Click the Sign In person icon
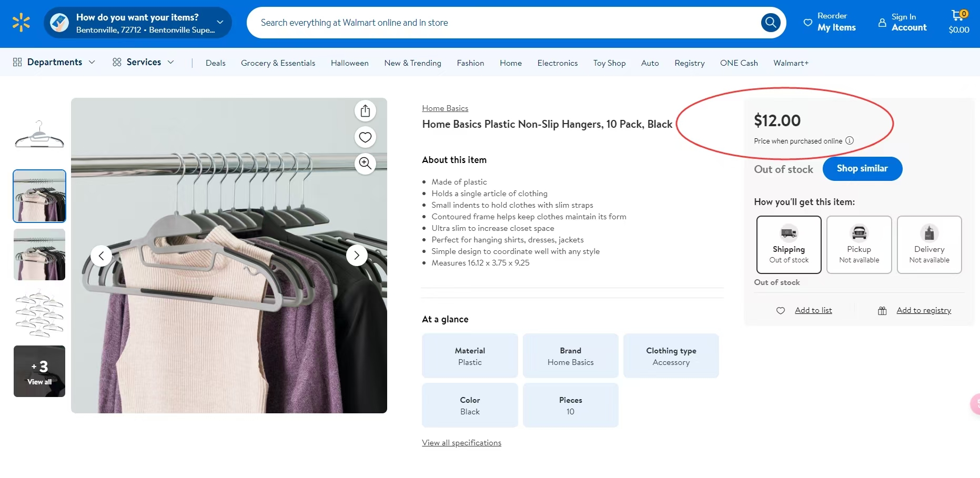This screenshot has height=478, width=980. pos(882,23)
